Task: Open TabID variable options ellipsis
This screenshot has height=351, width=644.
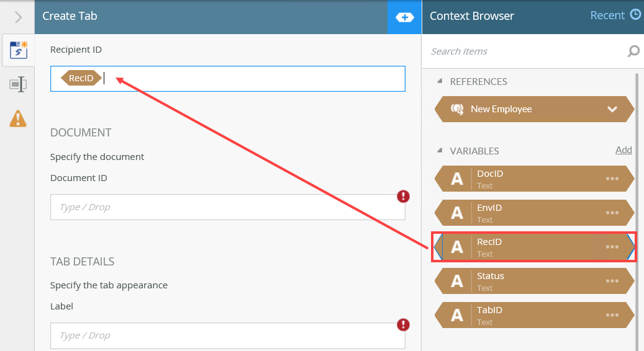Action: [612, 315]
